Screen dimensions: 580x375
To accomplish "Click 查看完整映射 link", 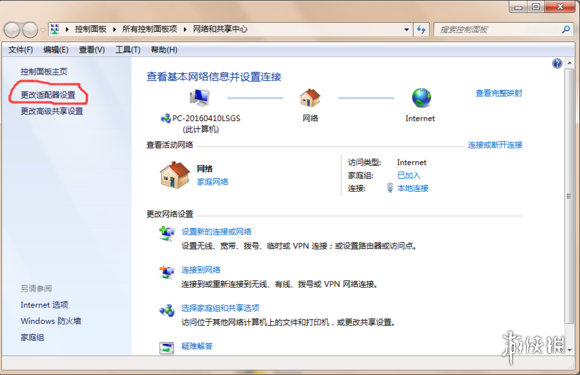I will (499, 93).
